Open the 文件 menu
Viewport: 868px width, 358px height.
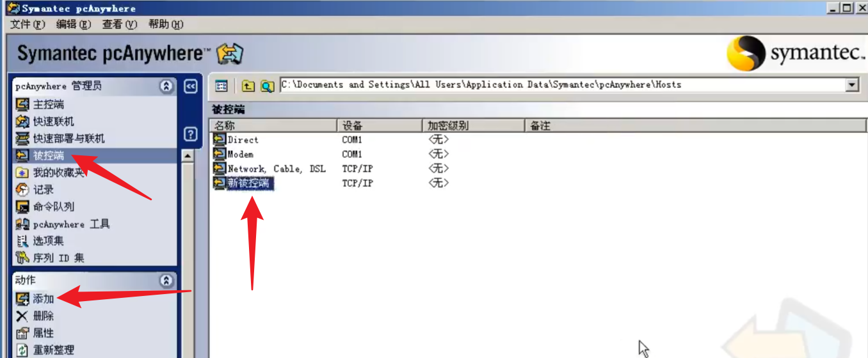click(28, 24)
